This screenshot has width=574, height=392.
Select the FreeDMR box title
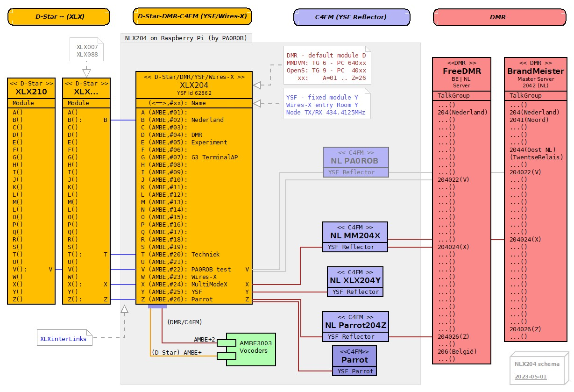pos(462,71)
